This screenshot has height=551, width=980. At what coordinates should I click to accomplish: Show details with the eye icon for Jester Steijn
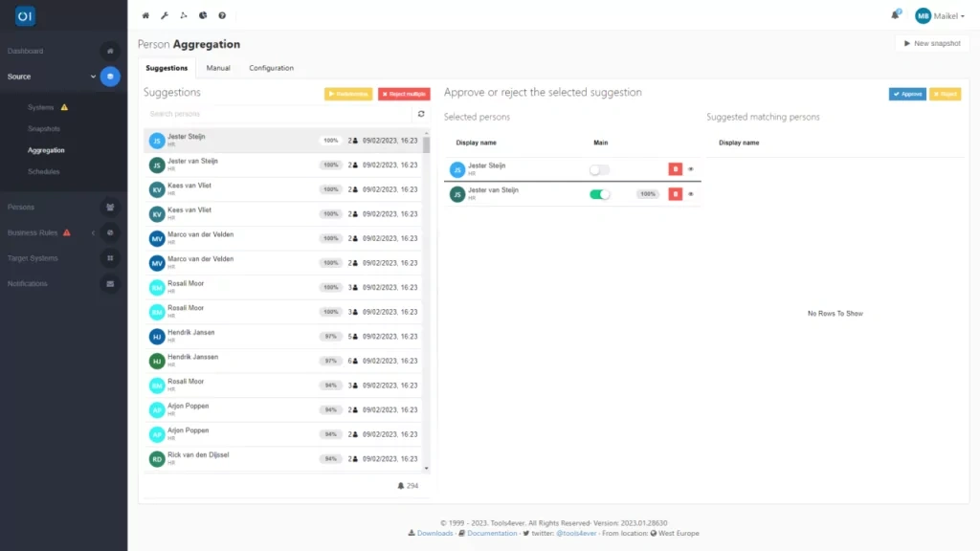691,169
